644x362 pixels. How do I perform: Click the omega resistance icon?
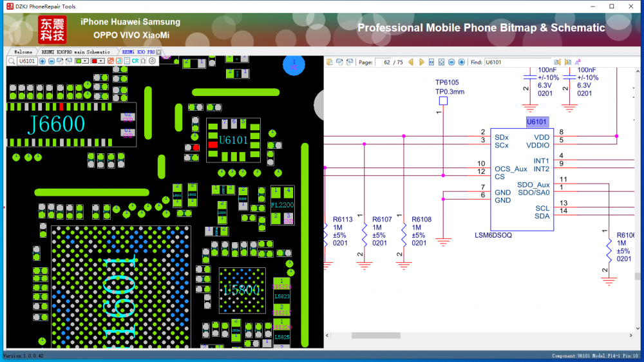point(144,61)
